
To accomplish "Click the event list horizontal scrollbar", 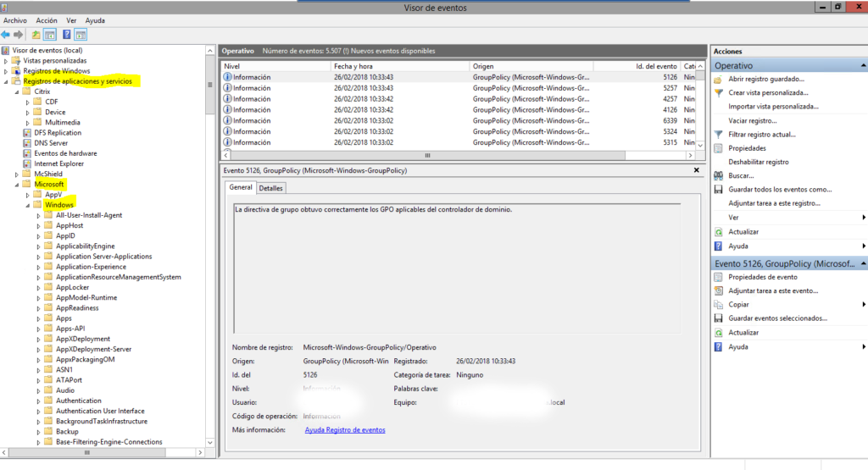I will pos(427,155).
